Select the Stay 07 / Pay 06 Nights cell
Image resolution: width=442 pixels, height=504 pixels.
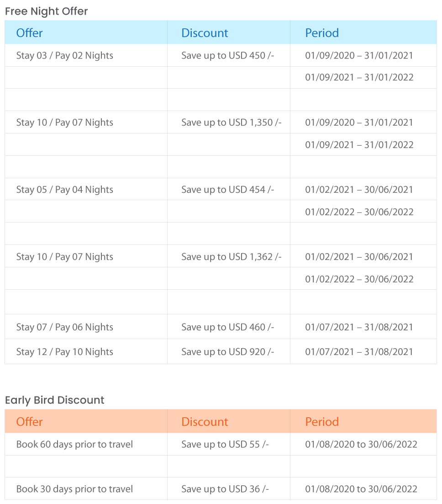[86, 327]
